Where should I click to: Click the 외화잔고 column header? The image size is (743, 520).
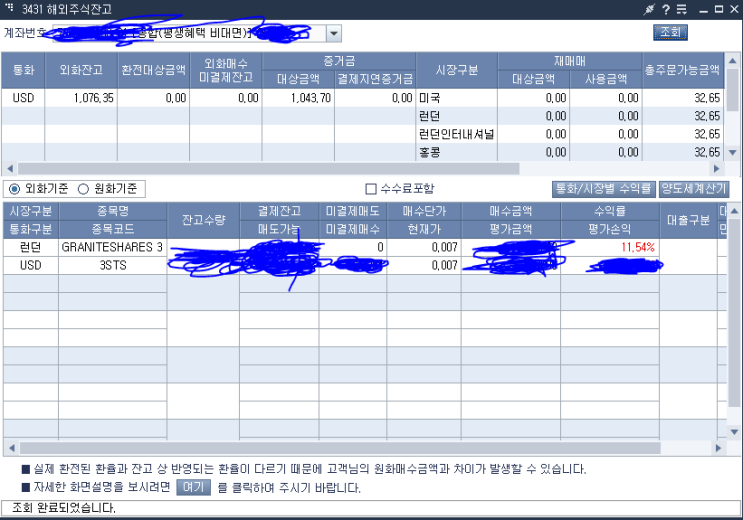click(x=81, y=70)
